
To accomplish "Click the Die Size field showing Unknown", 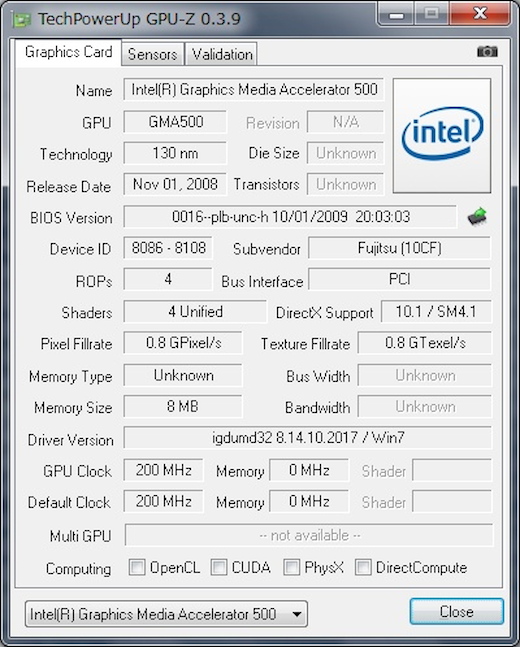I will 346,153.
